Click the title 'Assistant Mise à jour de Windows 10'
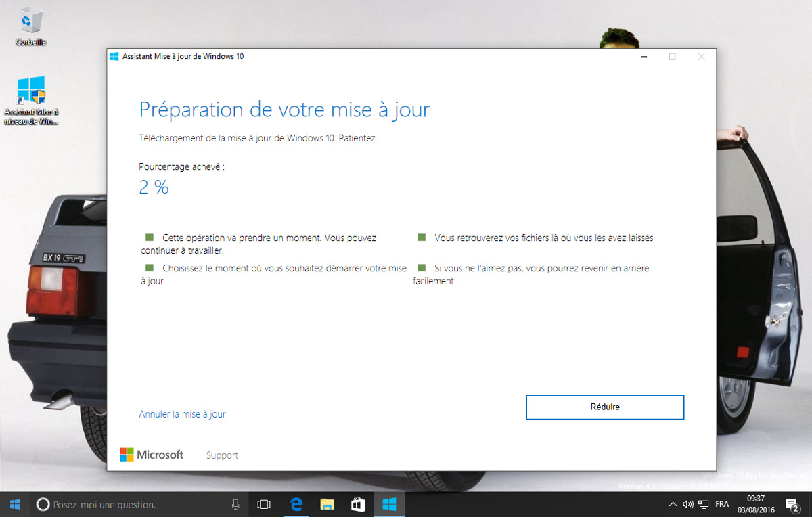 point(183,57)
